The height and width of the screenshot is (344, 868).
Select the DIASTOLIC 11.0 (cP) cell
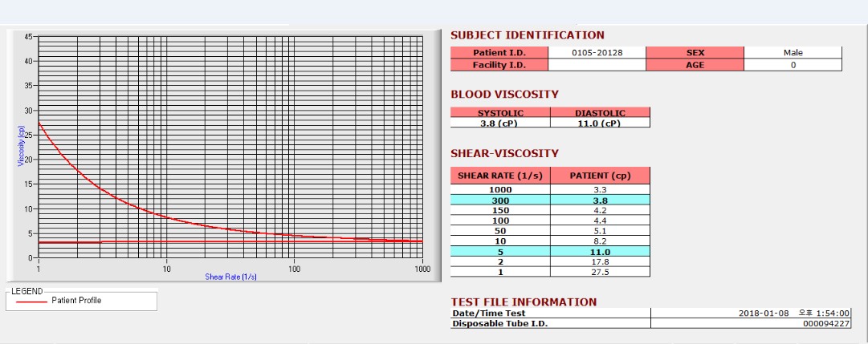(x=600, y=123)
